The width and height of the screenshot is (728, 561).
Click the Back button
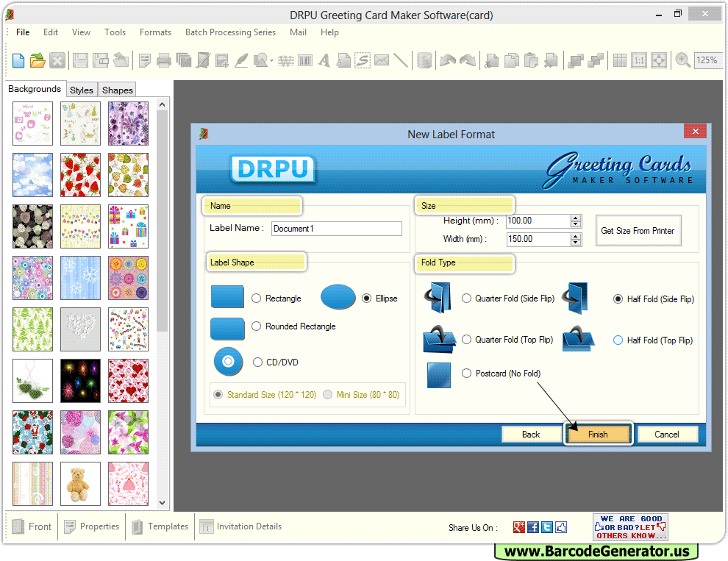[531, 435]
